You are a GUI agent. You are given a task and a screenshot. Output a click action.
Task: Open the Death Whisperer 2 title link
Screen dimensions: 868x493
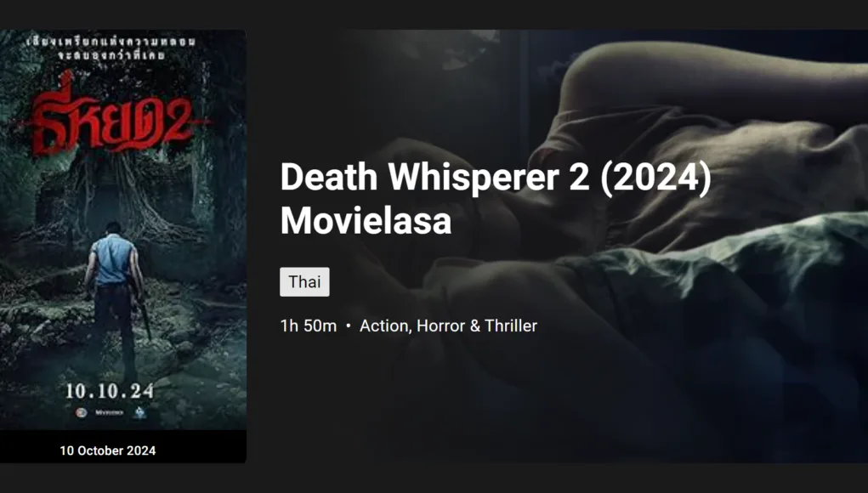pyautogui.click(x=496, y=199)
